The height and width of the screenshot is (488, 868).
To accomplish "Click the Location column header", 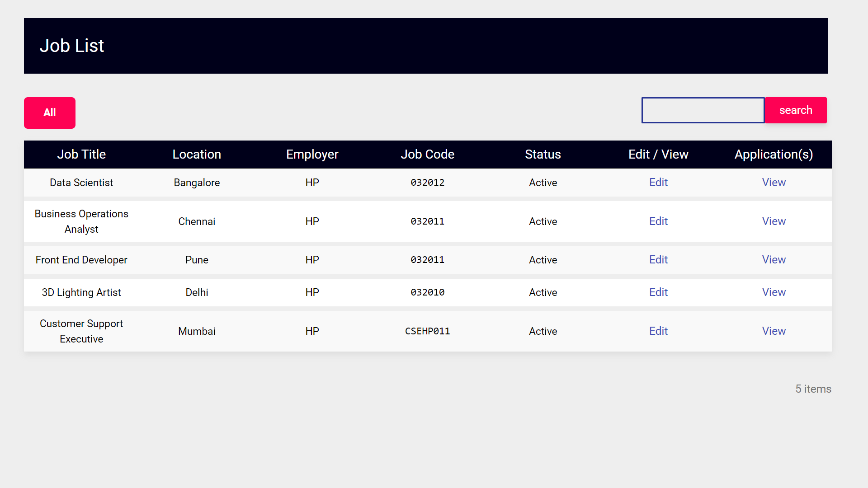I will [197, 154].
